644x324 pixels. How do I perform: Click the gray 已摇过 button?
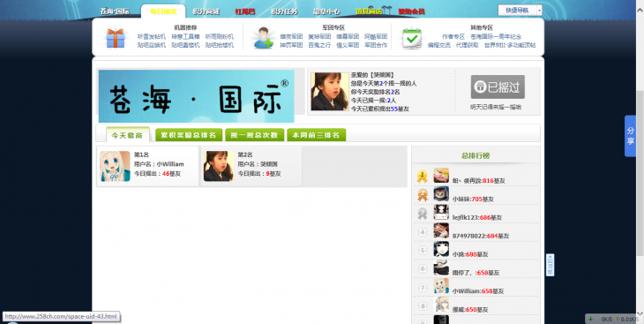coord(498,87)
